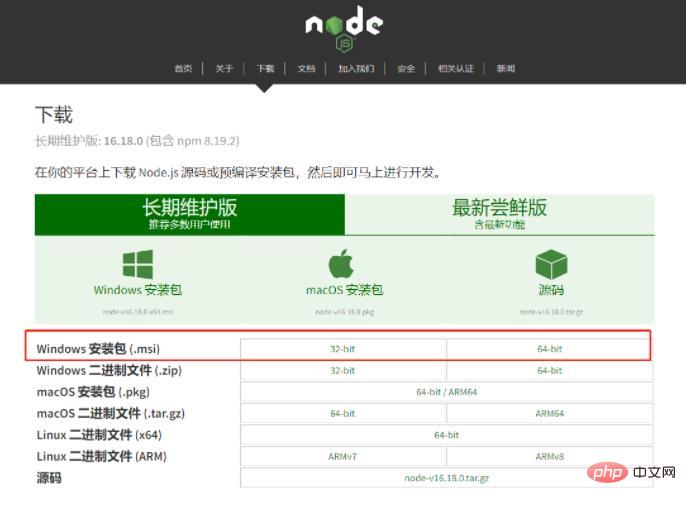686x505 pixels.
Task: Open the 文档 nav item
Action: pos(306,68)
